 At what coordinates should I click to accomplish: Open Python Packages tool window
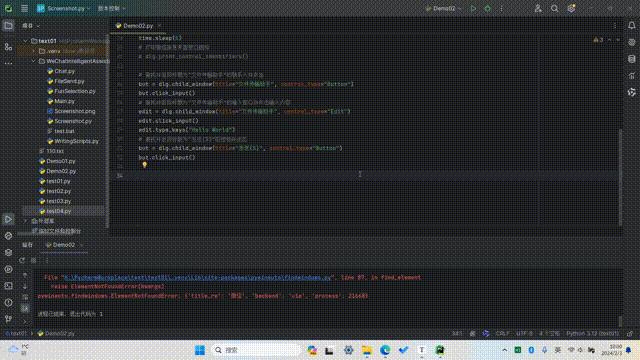tap(8, 253)
